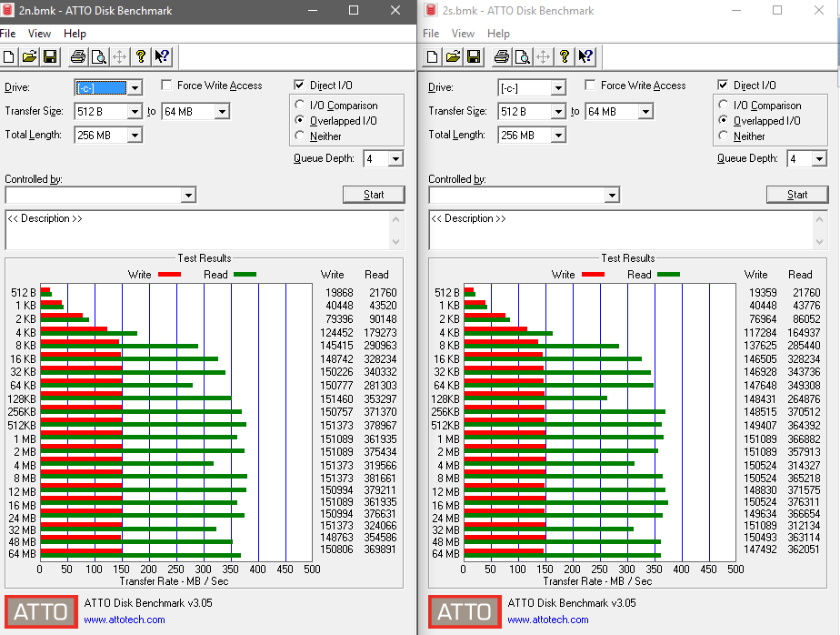Click Print icon in 2s.bmk toolbar
The width and height of the screenshot is (840, 635).
[x=502, y=56]
